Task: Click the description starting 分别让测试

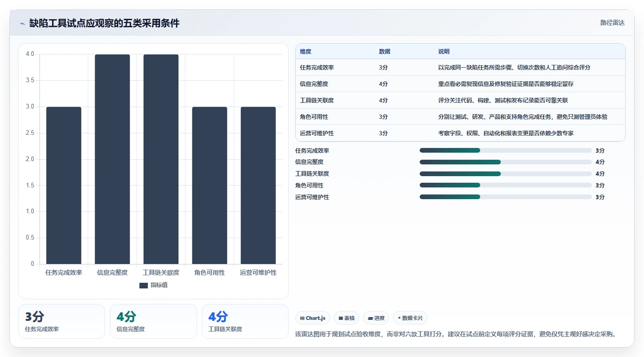Action: pos(523,117)
